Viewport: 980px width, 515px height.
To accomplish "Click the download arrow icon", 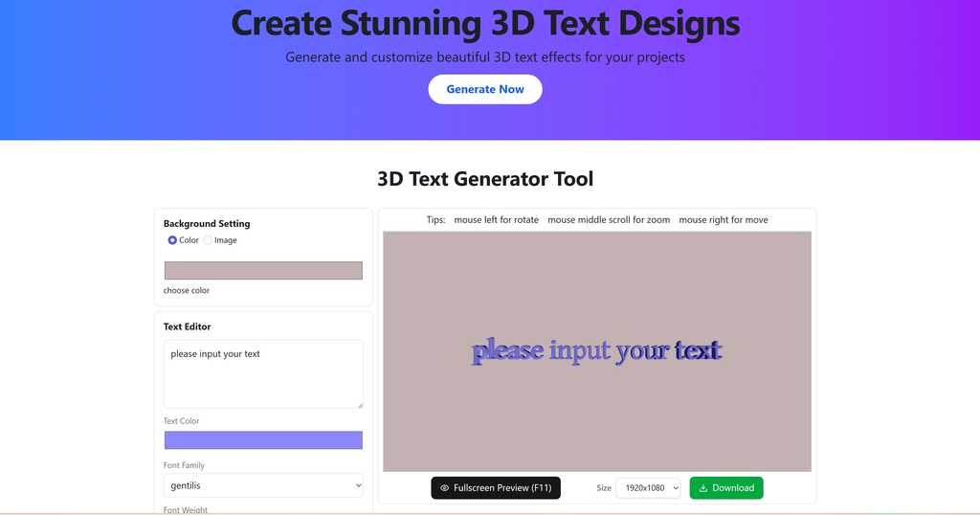I will [703, 488].
